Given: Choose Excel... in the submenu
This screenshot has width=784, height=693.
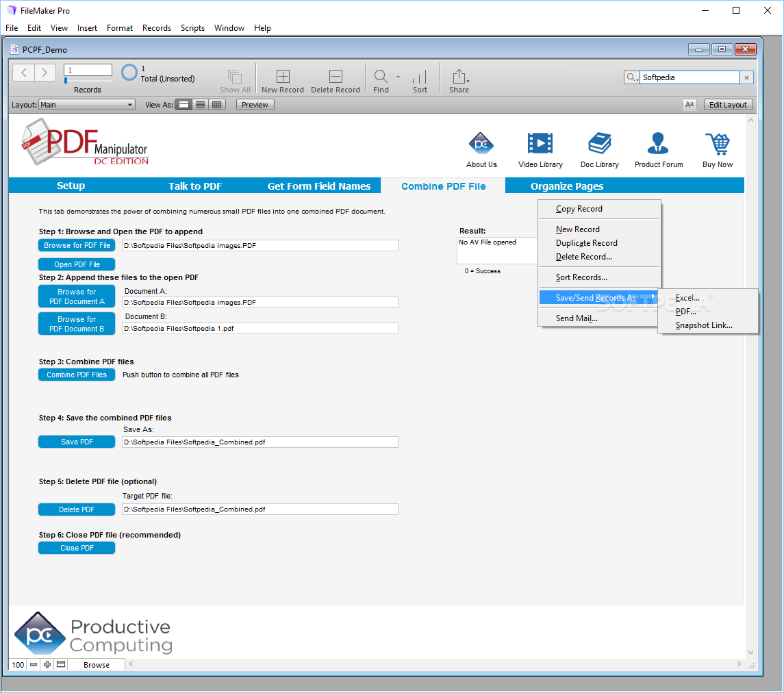Looking at the screenshot, I should [708, 297].
